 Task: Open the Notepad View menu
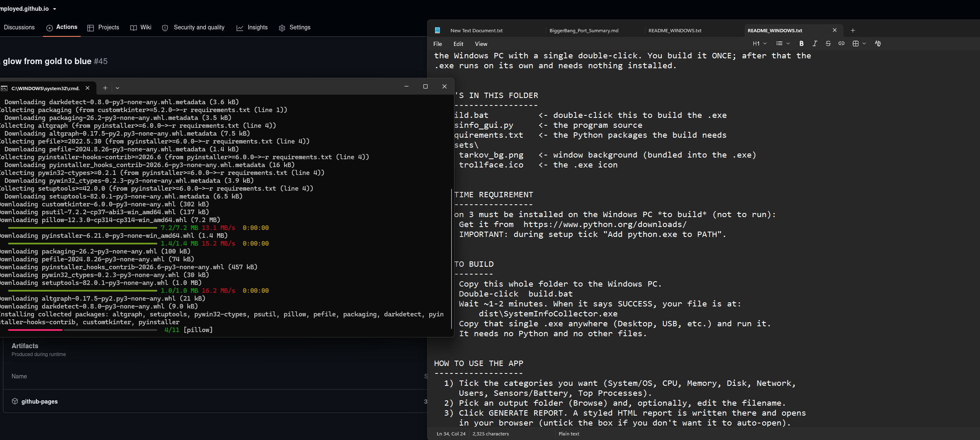click(481, 44)
